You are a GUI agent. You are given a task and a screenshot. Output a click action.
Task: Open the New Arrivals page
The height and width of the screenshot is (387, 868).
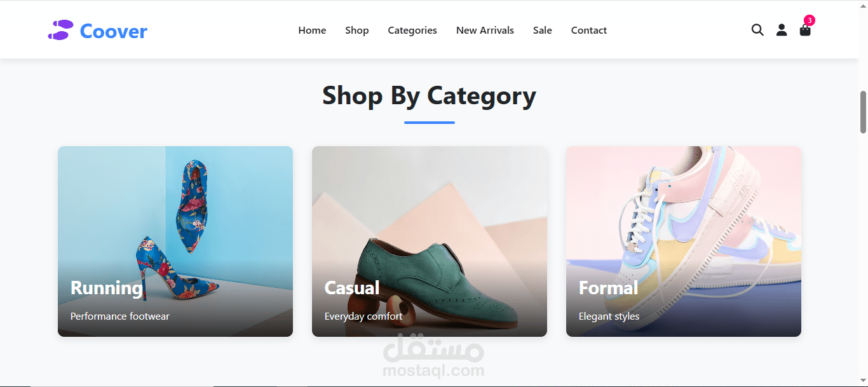(485, 30)
